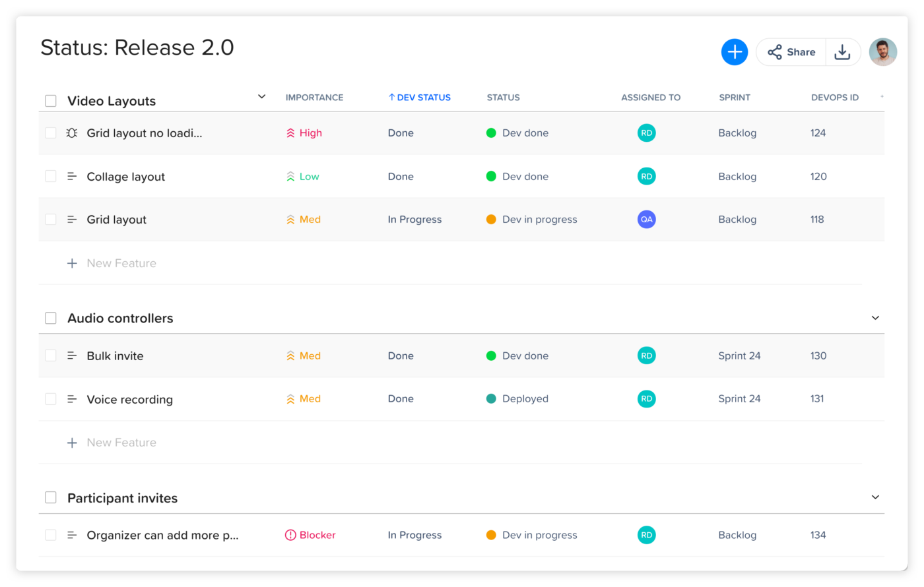
Task: Click the bug icon on Grid layout no loading row
Action: [72, 133]
